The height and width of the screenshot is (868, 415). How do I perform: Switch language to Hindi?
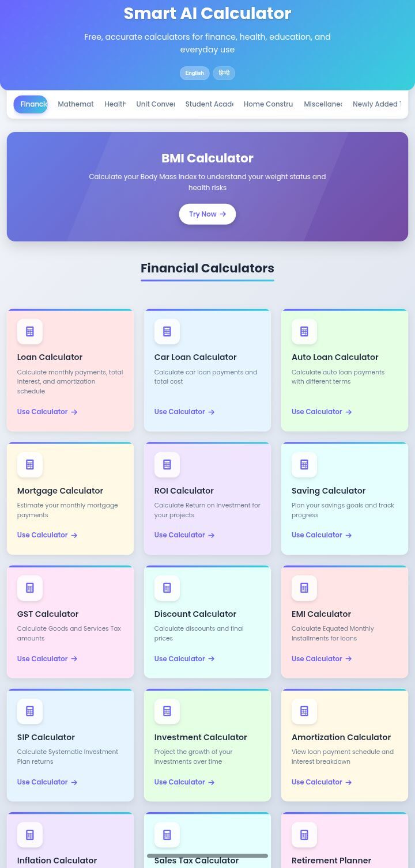[x=224, y=73]
